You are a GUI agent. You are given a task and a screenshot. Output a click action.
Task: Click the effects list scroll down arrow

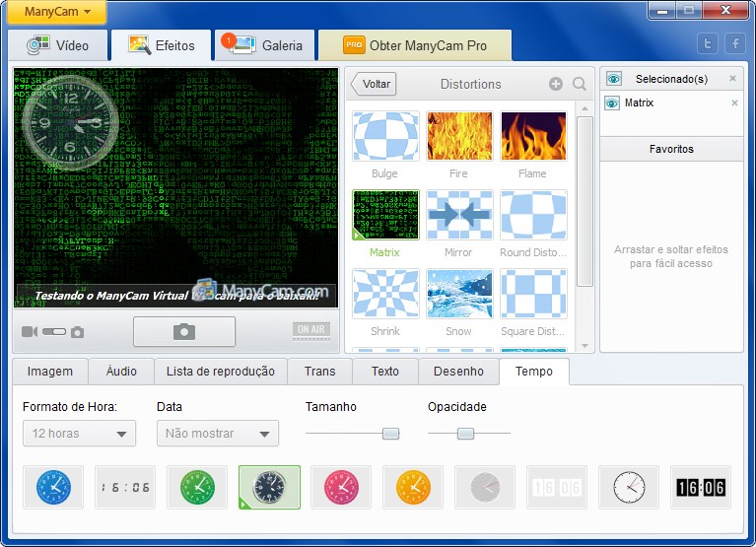click(584, 346)
